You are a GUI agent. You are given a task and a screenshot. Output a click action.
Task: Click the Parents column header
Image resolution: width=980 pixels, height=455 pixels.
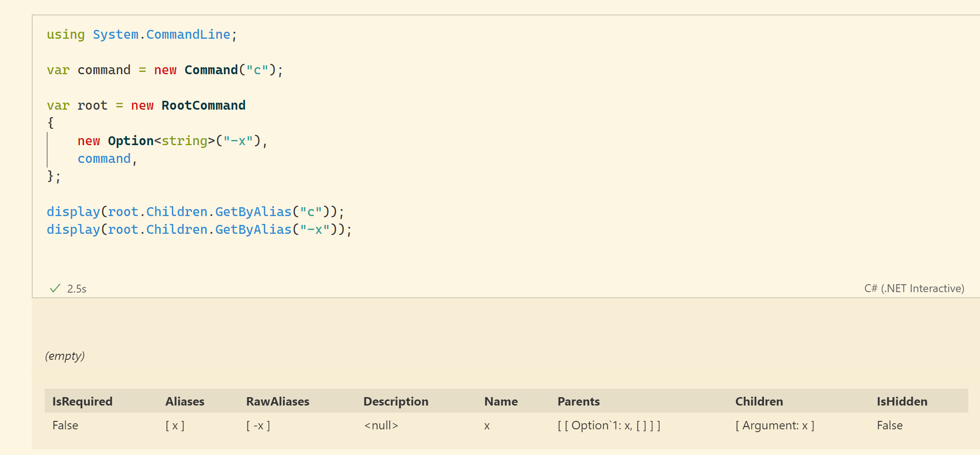click(x=578, y=401)
